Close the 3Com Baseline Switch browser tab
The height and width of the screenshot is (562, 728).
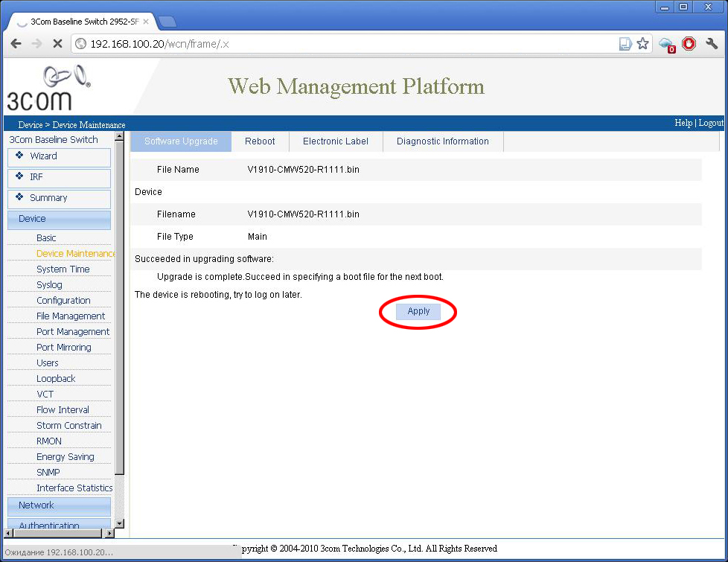(146, 22)
